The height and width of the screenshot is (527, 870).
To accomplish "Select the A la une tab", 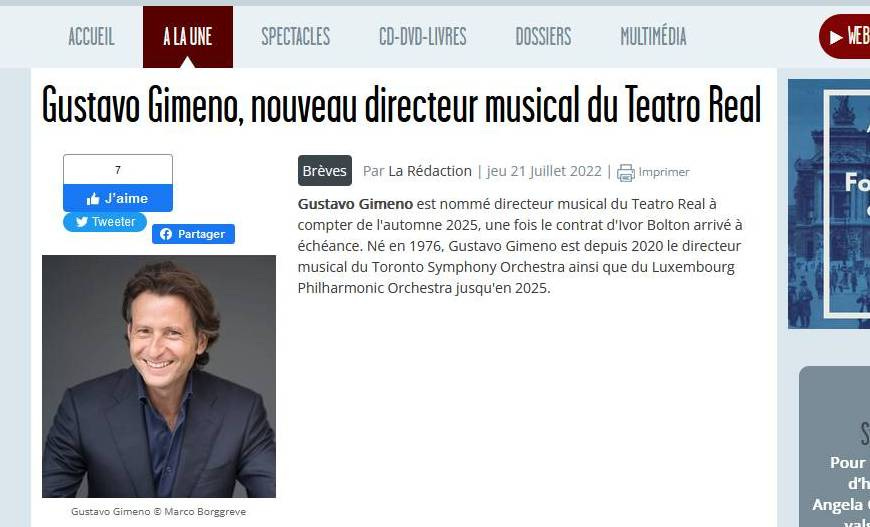I will (188, 37).
